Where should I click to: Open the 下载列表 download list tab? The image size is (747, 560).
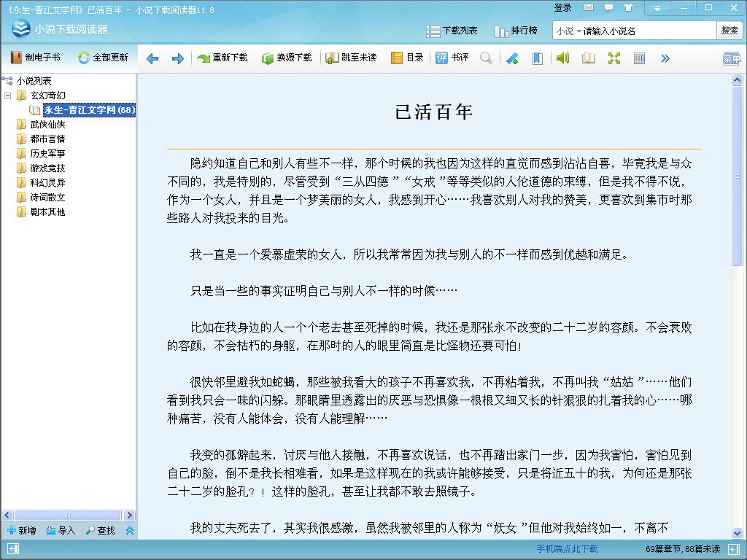coord(452,31)
